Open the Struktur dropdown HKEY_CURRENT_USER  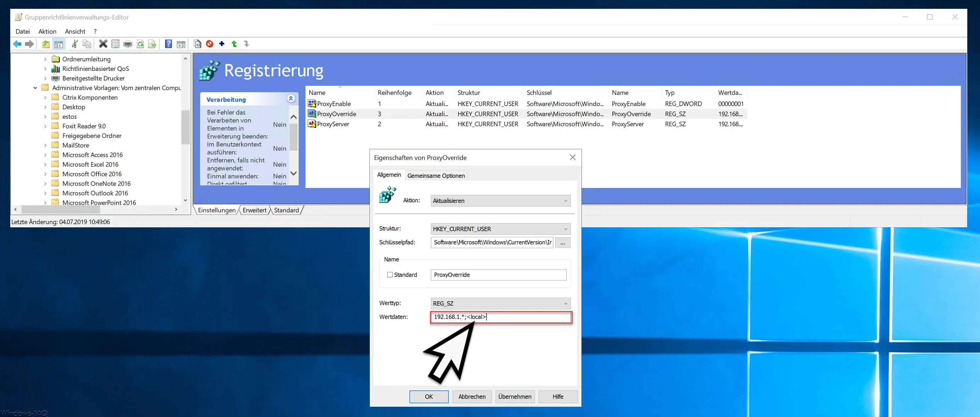[x=500, y=229]
